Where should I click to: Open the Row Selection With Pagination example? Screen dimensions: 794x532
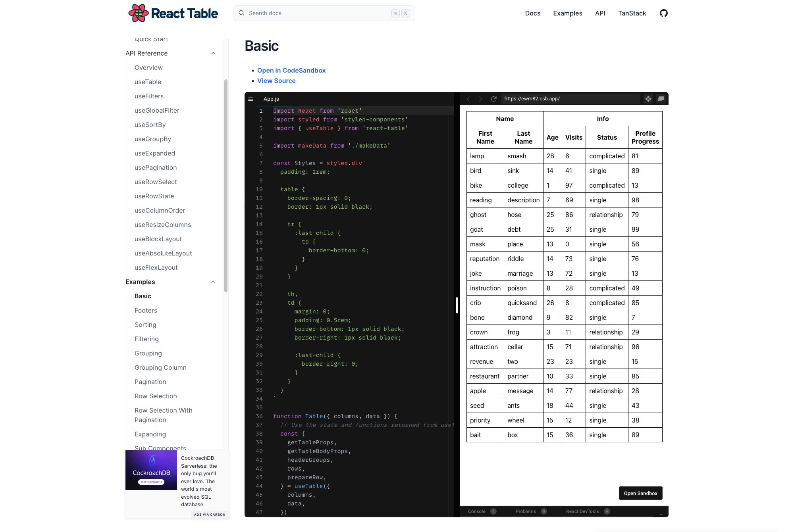[164, 415]
